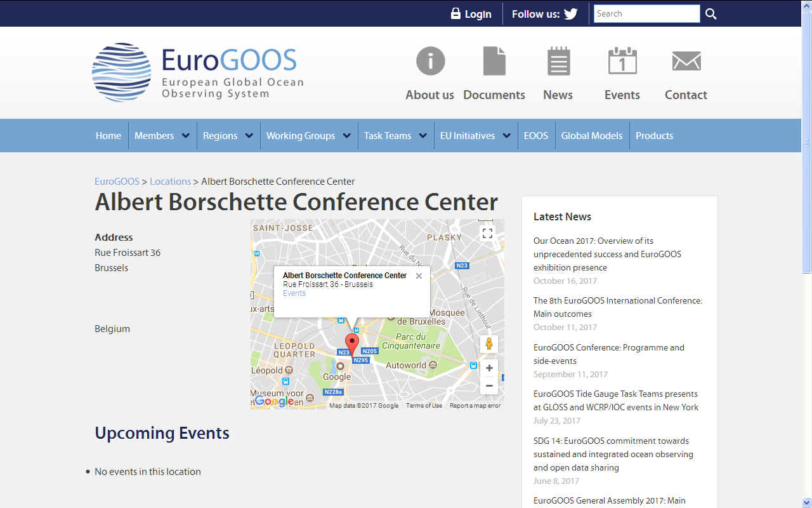
Task: Click the map Terms of Use link
Action: [424, 406]
